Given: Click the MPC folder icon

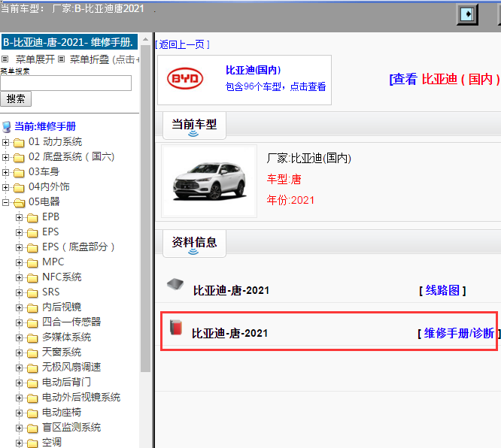Looking at the screenshot, I should (x=32, y=263).
